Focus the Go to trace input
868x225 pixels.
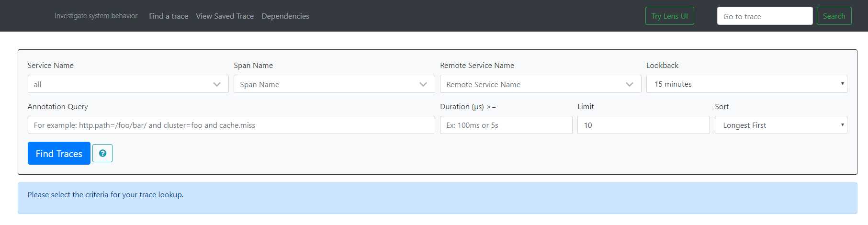click(765, 16)
